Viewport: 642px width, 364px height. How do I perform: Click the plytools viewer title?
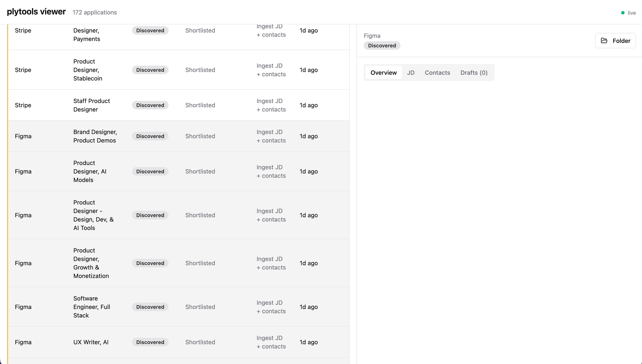point(36,12)
